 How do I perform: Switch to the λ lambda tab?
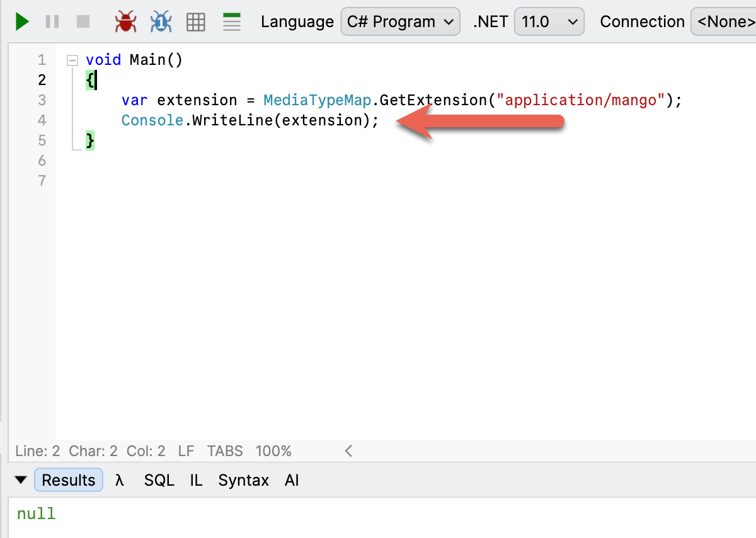point(120,480)
